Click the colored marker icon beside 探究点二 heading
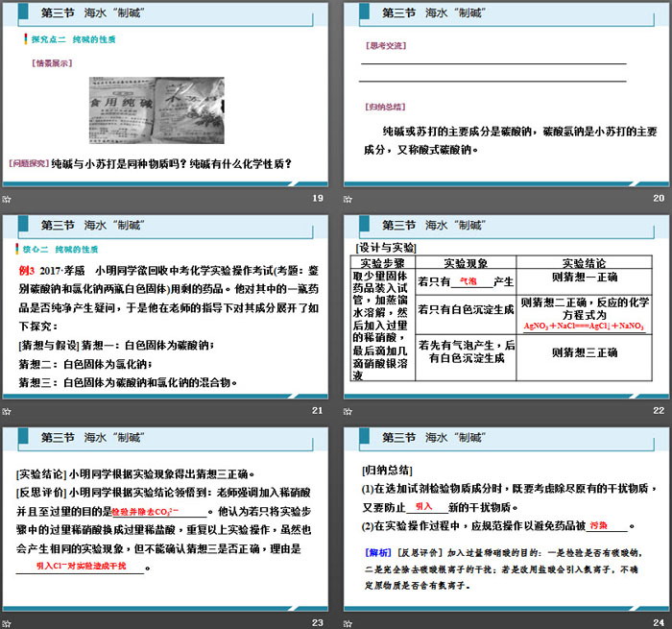The image size is (672, 629). coord(25,39)
